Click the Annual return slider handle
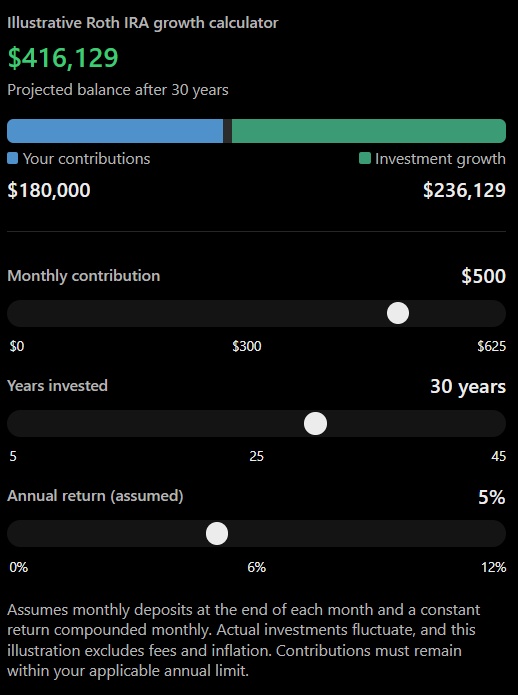The image size is (518, 695). (x=217, y=533)
